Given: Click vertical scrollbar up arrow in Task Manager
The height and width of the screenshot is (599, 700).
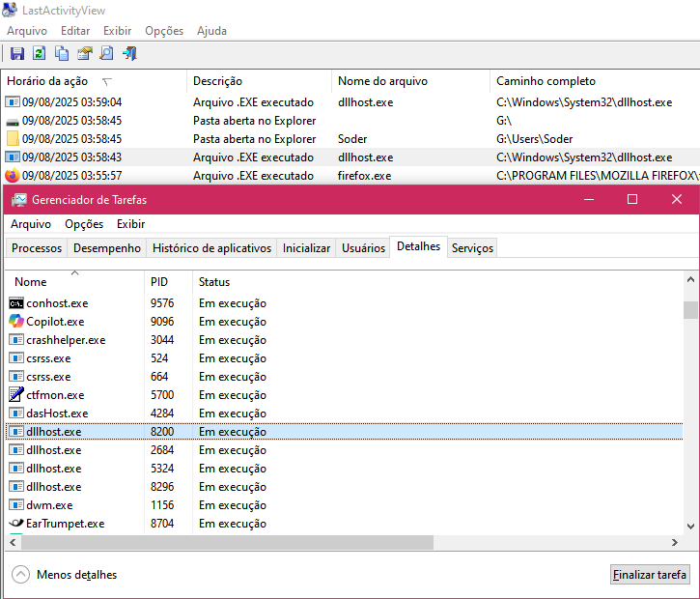Looking at the screenshot, I should 690,279.
